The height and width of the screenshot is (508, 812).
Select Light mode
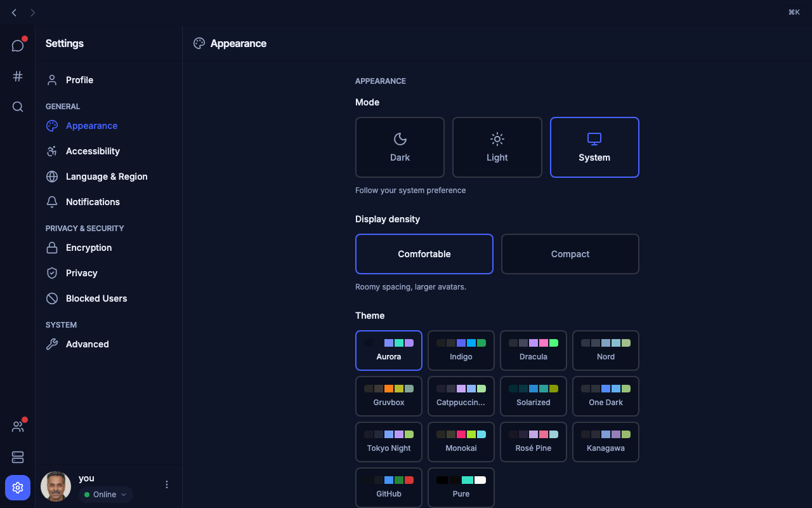point(497,147)
